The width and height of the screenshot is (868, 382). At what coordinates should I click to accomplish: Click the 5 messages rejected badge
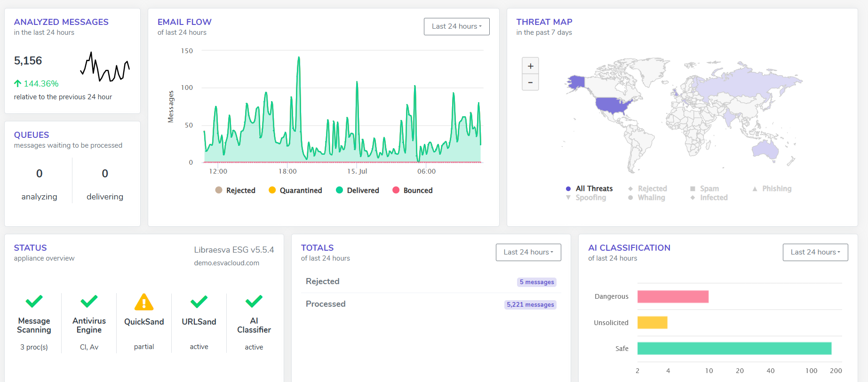(536, 282)
